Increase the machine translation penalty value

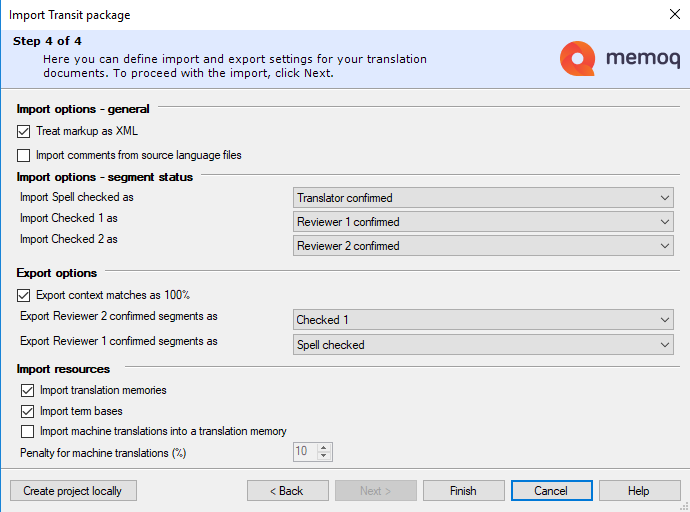[324, 448]
